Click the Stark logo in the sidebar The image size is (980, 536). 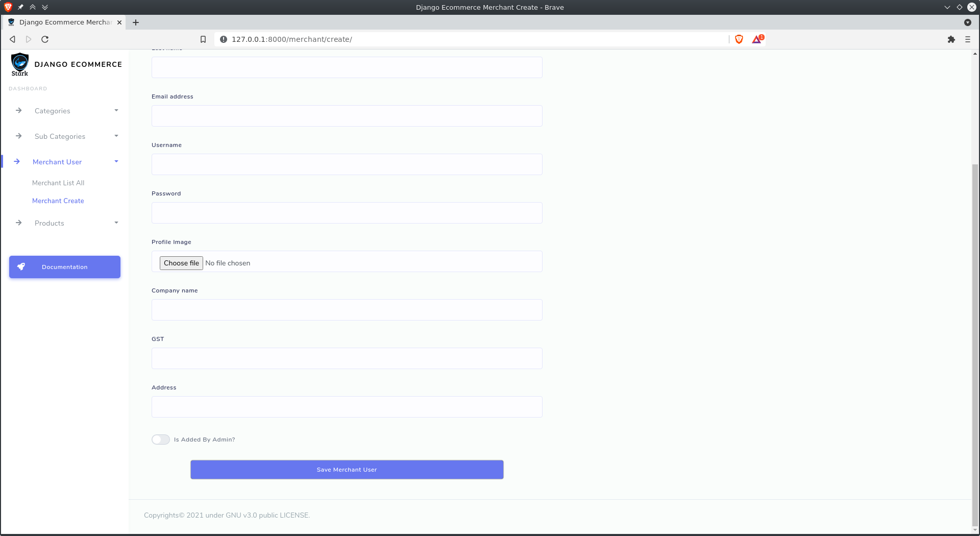point(20,64)
